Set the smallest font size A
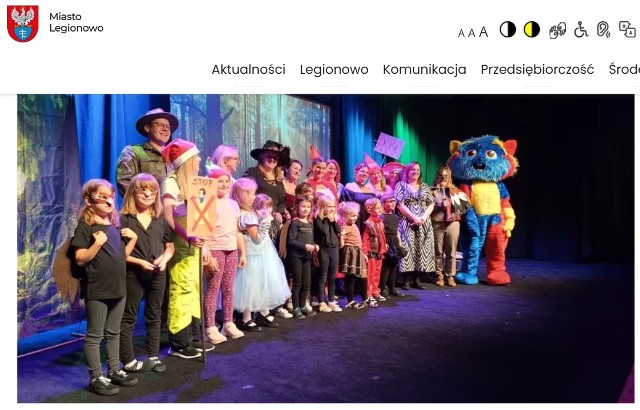 click(x=461, y=33)
